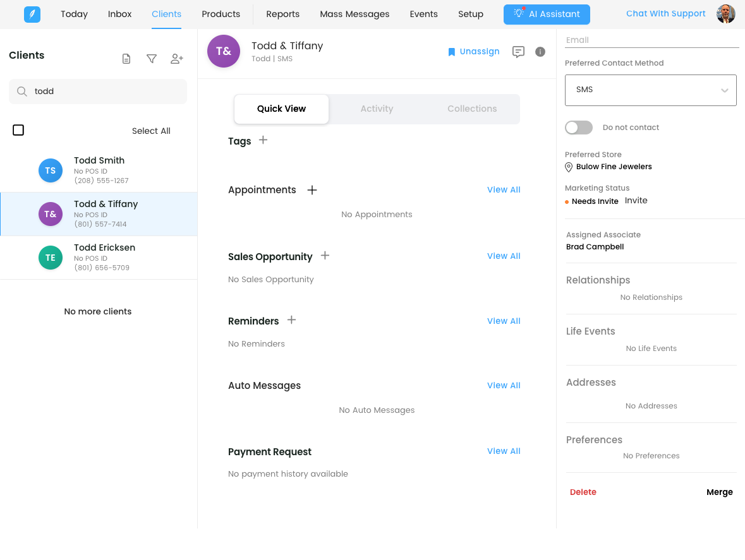Image resolution: width=745 pixels, height=560 pixels.
Task: Add a Sales Opportunity with plus icon
Action: pyautogui.click(x=325, y=256)
